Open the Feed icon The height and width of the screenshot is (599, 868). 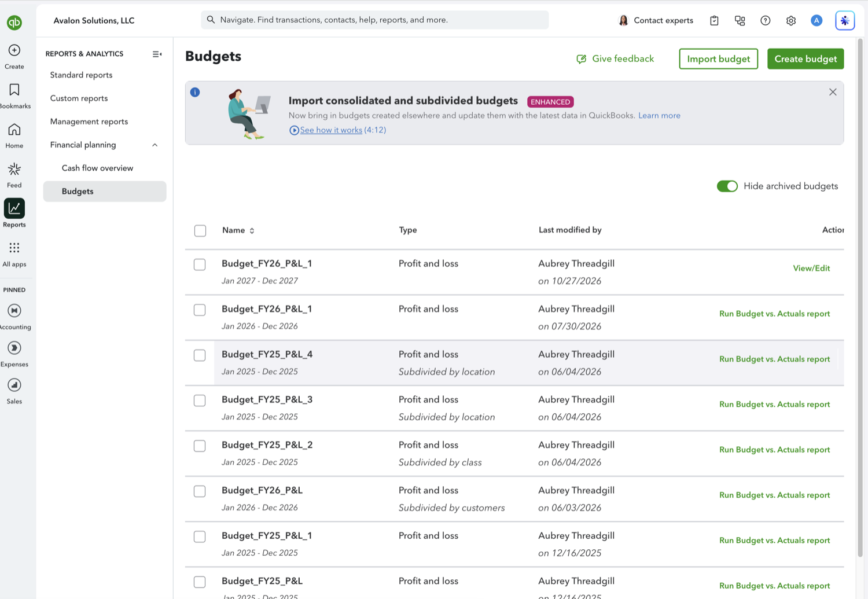(x=14, y=169)
